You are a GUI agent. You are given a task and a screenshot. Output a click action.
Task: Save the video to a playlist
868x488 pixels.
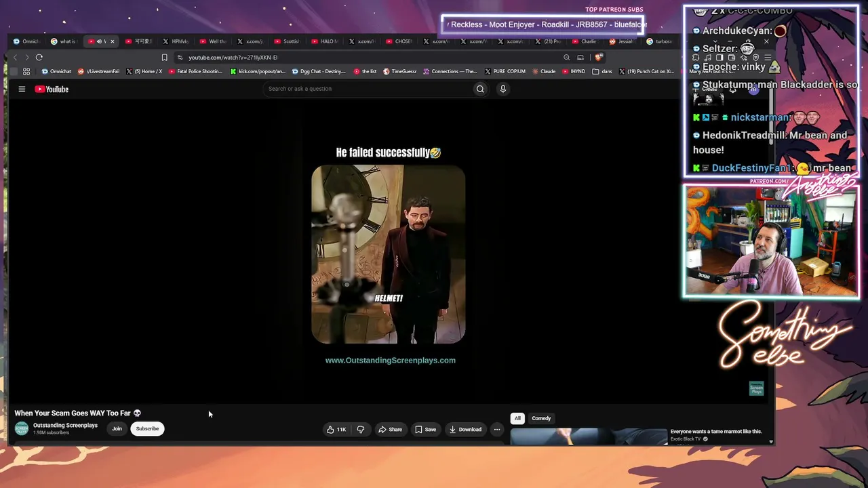(426, 429)
